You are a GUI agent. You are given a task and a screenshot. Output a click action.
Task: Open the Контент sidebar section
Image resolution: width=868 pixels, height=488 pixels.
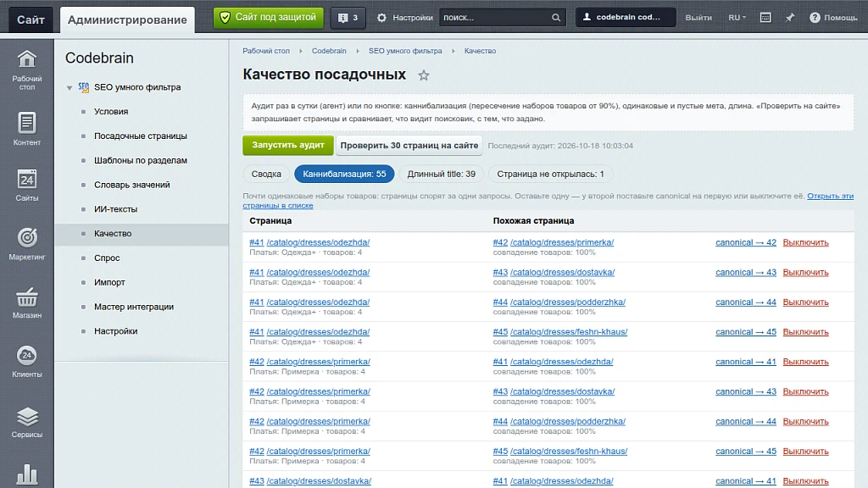[x=26, y=129]
